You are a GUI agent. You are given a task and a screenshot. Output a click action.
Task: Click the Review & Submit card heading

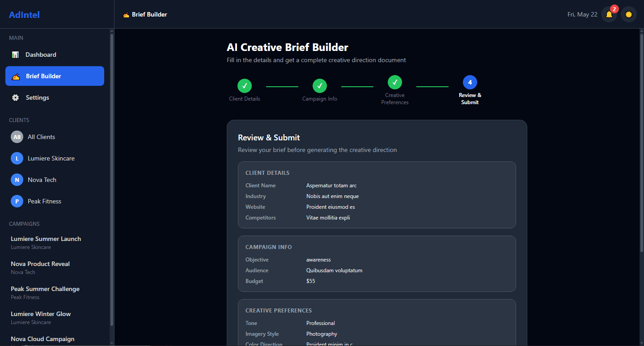[269, 138]
